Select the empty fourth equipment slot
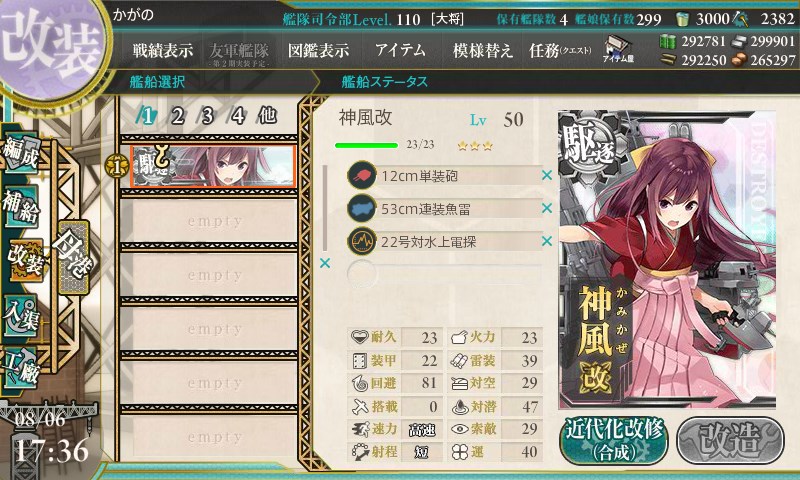Screen dimensions: 800x480 [444, 274]
